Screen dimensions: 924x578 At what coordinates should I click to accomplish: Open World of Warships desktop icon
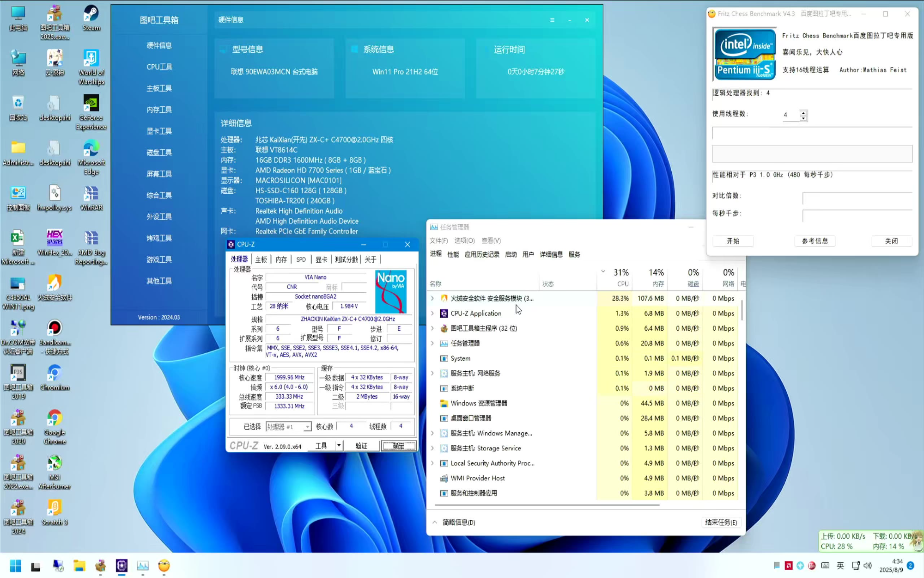[x=91, y=68]
